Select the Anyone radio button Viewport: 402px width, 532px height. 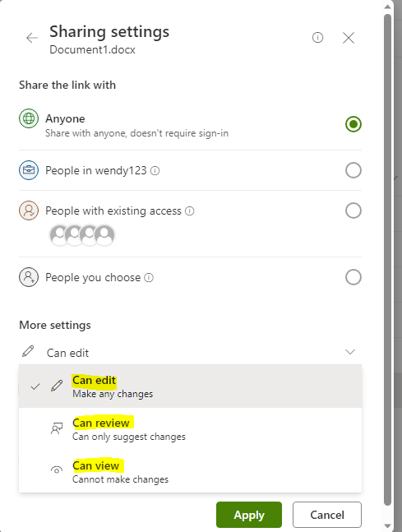pyautogui.click(x=353, y=124)
